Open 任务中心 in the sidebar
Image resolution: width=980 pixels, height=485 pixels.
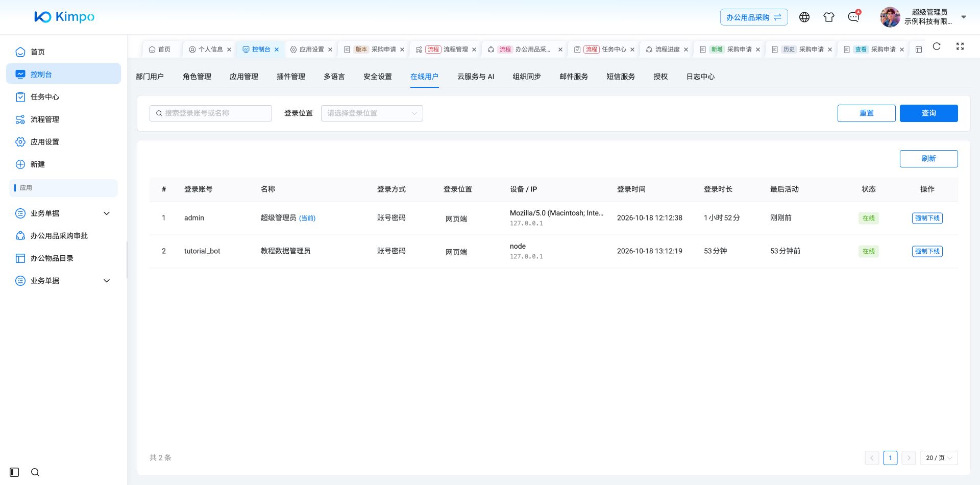[63, 97]
